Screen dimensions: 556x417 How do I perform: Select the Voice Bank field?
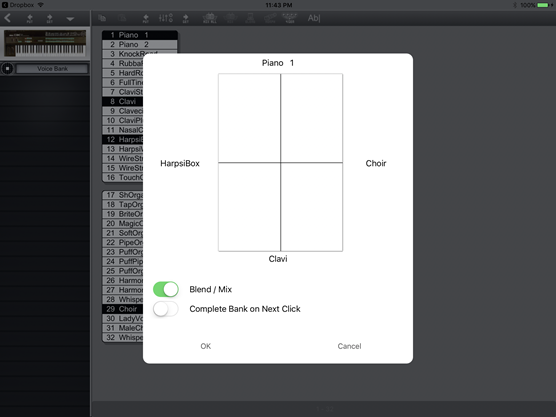52,68
